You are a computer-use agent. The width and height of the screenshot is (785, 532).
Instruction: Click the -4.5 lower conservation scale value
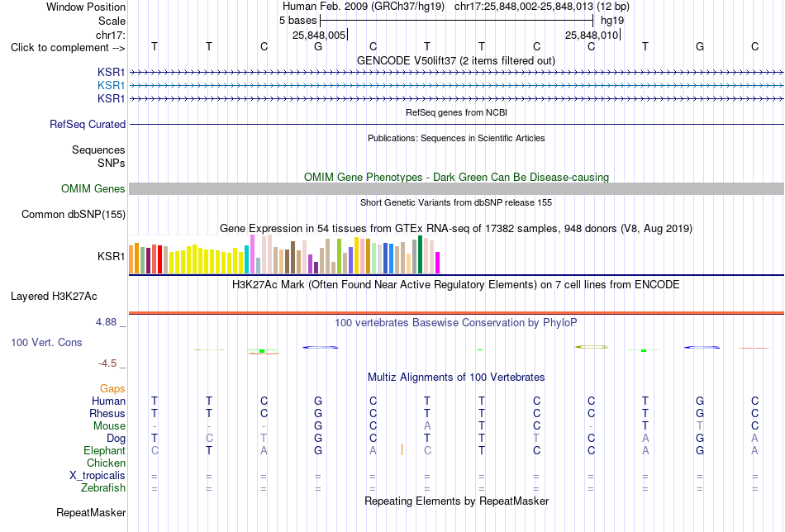(x=107, y=363)
